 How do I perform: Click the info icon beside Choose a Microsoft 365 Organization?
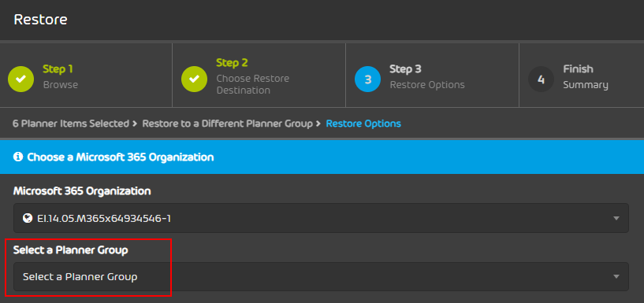tap(17, 157)
